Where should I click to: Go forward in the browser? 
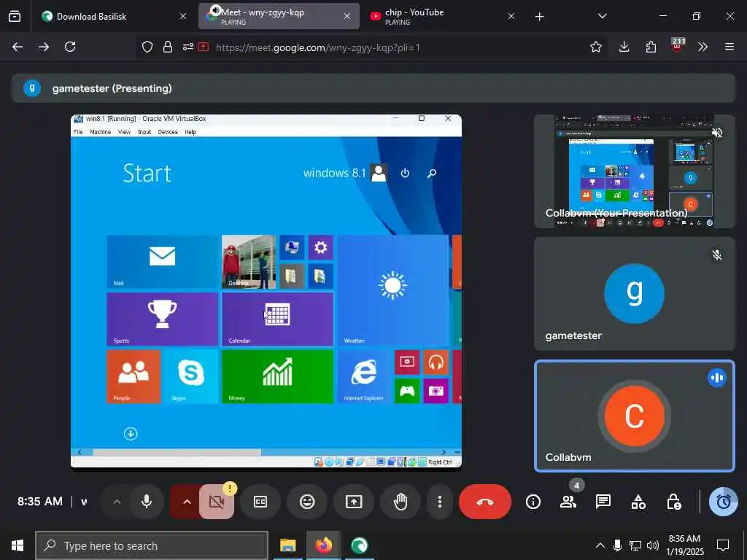pyautogui.click(x=44, y=47)
